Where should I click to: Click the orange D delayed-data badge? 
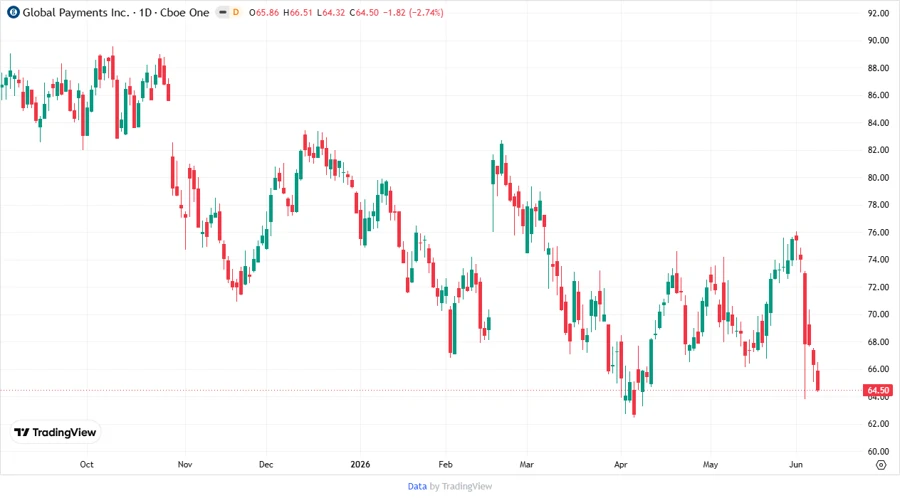pos(235,12)
